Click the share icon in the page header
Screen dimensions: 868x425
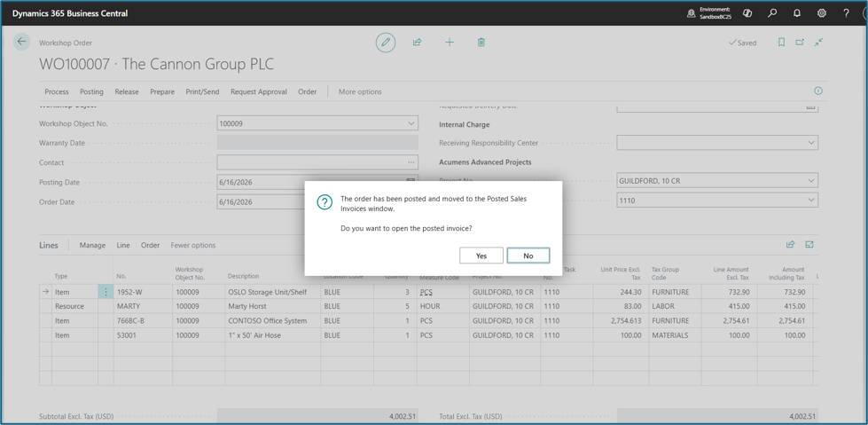tap(418, 42)
